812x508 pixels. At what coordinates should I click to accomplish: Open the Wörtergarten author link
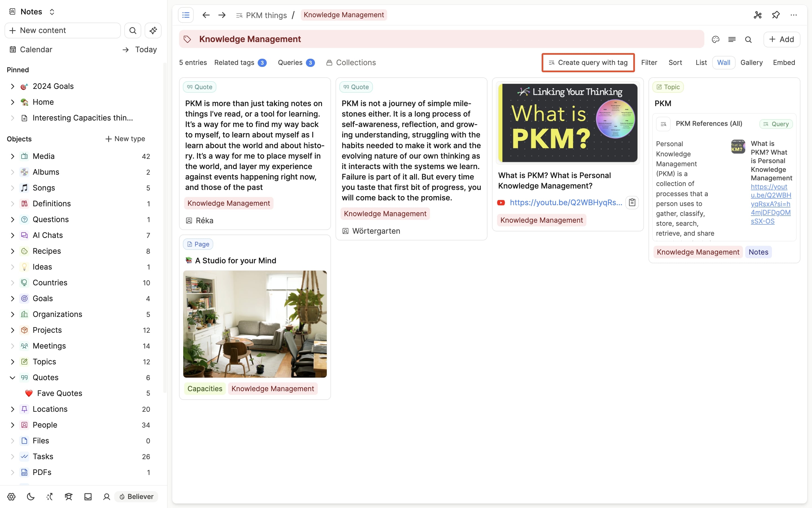[371, 231]
